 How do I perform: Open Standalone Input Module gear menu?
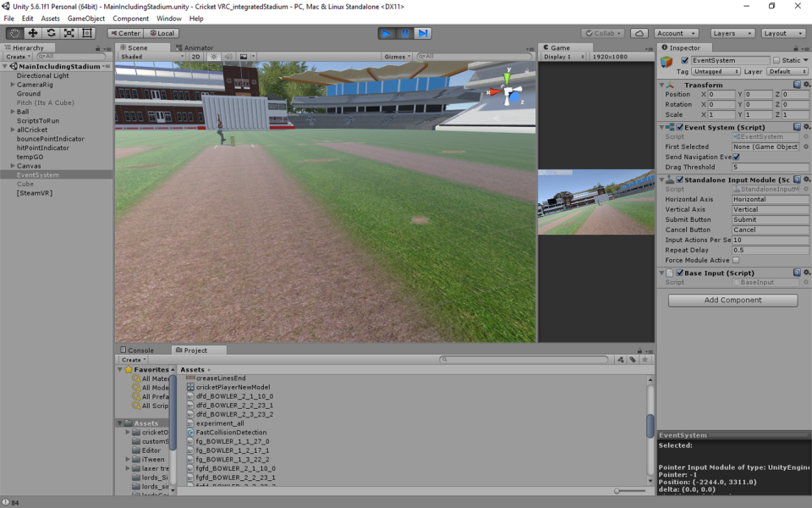[x=806, y=179]
